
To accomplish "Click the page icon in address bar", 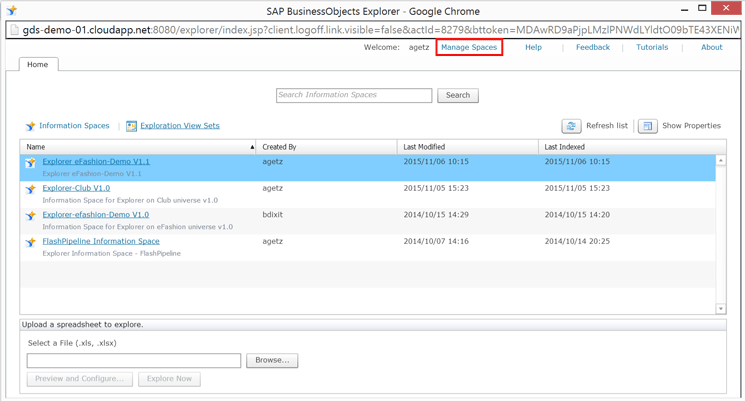I will [x=15, y=30].
